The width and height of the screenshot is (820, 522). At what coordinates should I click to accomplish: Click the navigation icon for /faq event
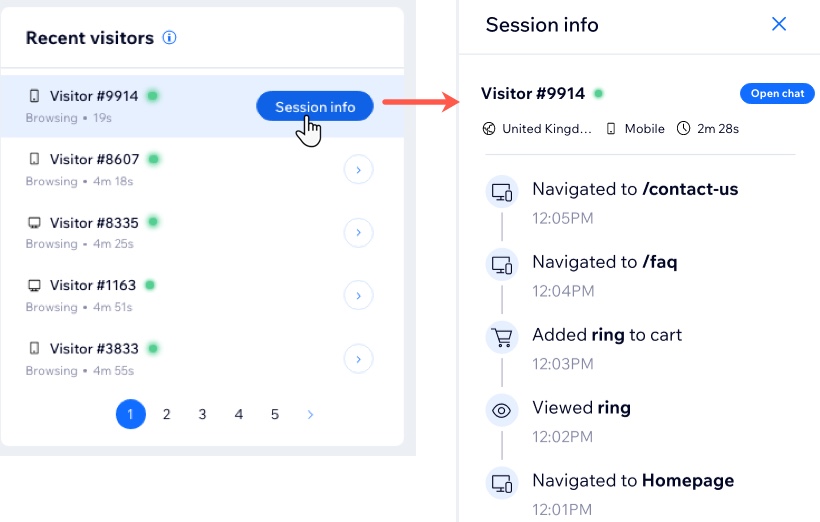[x=502, y=265]
